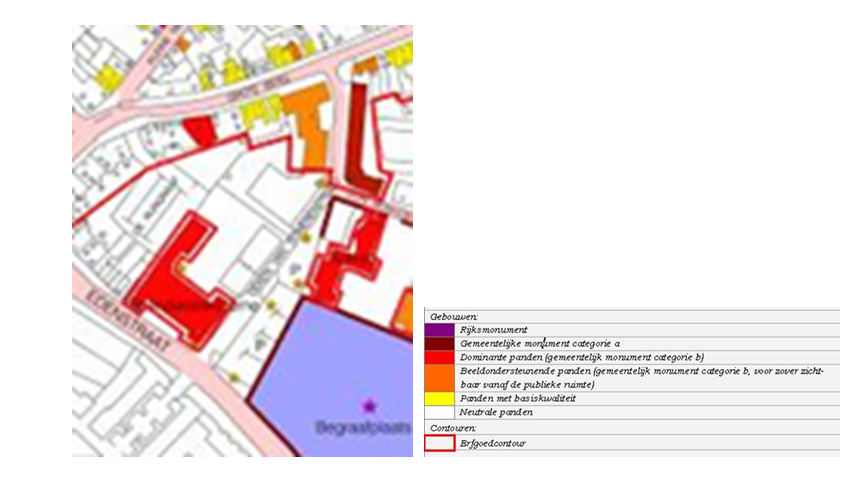This screenshot has width=847, height=479.
Task: Select the yellow basiskwaliteit legend swatch
Action: pyautogui.click(x=439, y=398)
